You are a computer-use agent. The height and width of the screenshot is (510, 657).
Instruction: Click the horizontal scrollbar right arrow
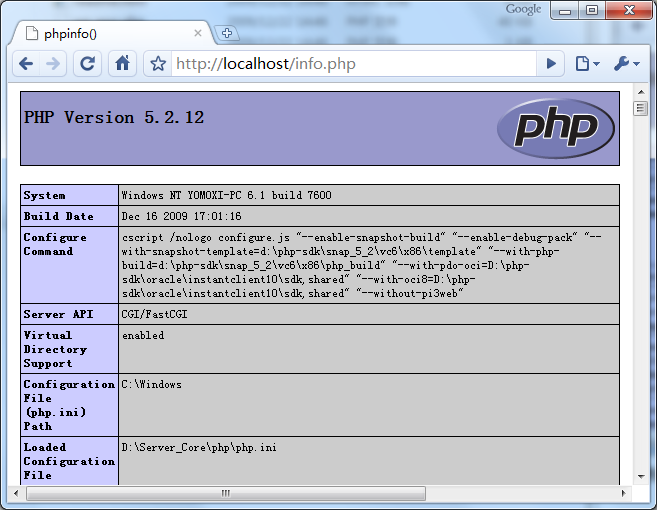click(623, 493)
